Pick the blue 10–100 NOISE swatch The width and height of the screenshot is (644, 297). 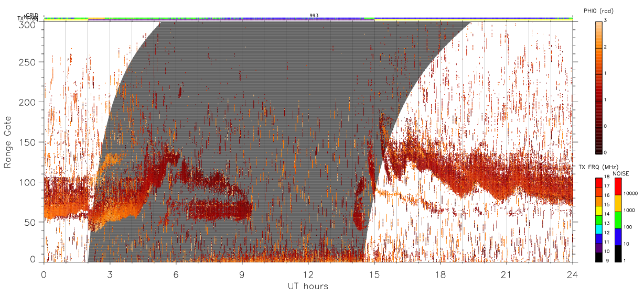(619, 237)
